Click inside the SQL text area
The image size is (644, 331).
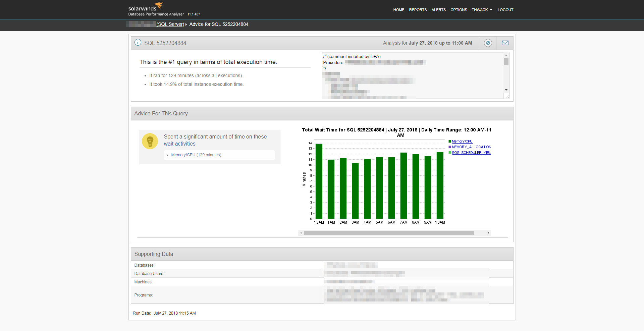[413, 75]
